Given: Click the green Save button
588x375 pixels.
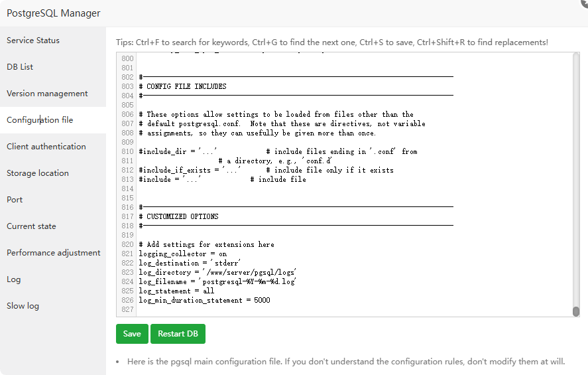Looking at the screenshot, I should coord(132,334).
